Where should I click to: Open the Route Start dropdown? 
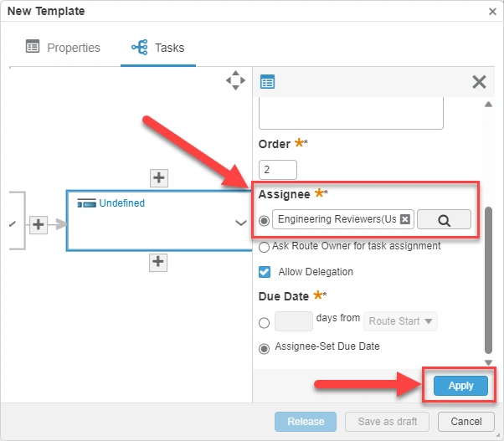click(401, 321)
